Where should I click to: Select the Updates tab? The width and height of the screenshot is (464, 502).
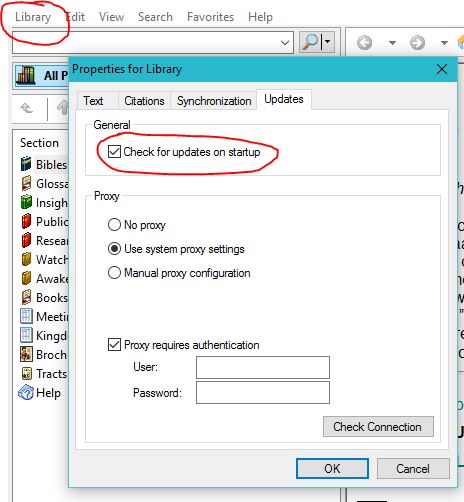284,99
